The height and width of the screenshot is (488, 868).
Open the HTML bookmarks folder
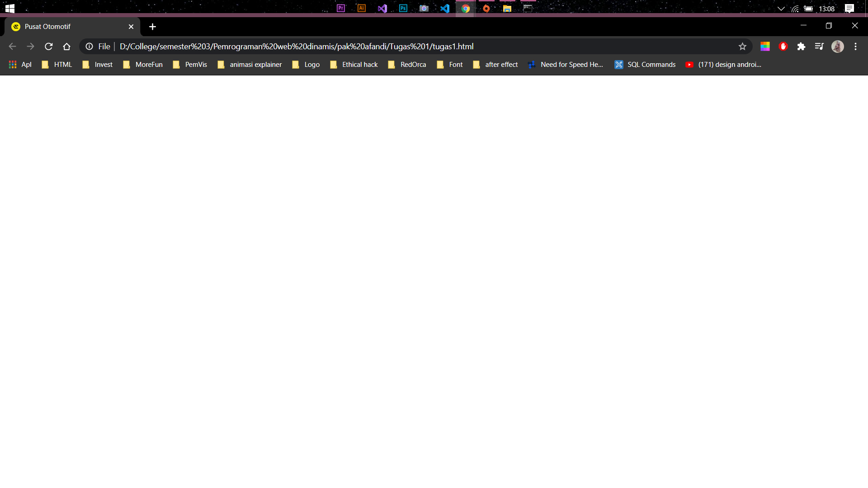(x=57, y=65)
